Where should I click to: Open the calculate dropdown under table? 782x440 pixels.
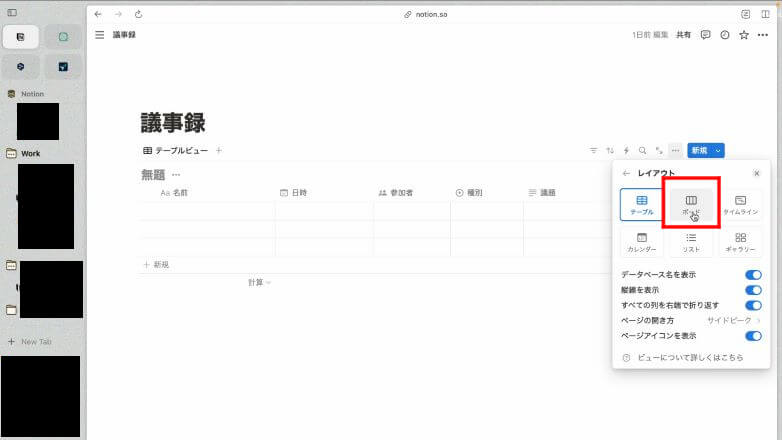point(259,282)
